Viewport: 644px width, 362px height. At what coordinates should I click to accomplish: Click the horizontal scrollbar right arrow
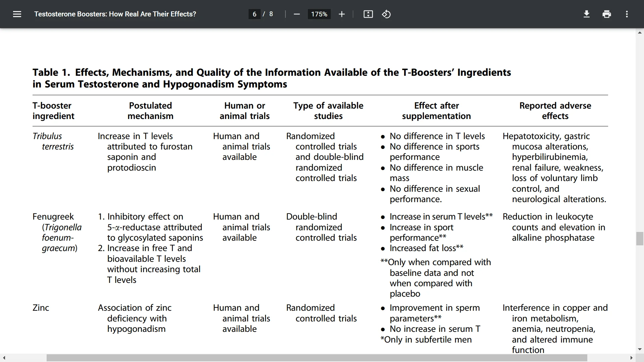tap(631, 358)
